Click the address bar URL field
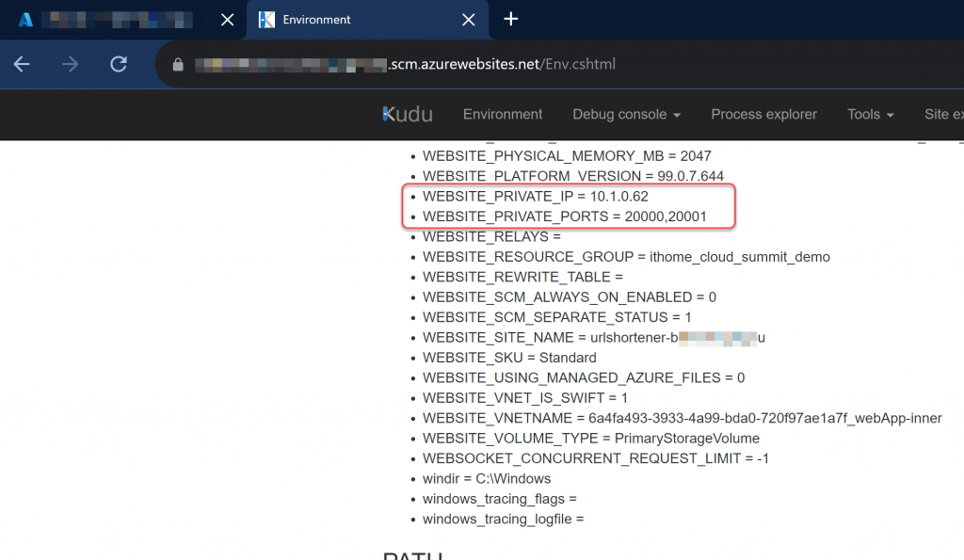 pyautogui.click(x=405, y=64)
